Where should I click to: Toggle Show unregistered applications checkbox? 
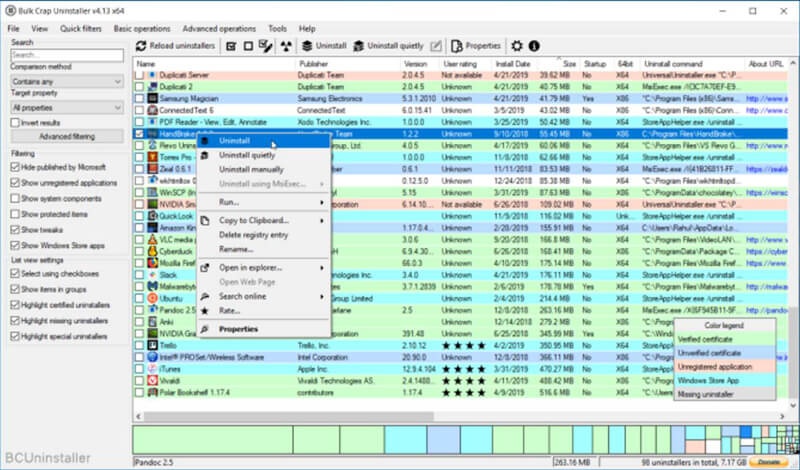[x=15, y=183]
